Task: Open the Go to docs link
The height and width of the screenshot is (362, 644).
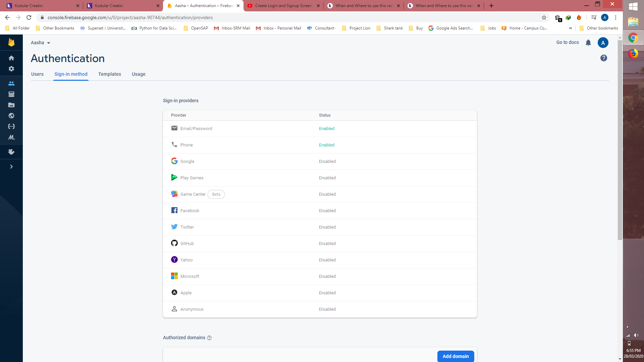Action: click(567, 42)
